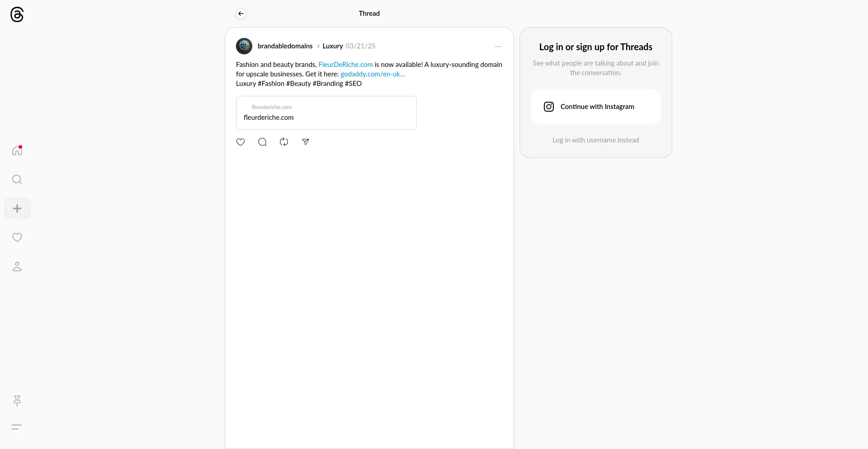868x449 pixels.
Task: Share the post with the send icon
Action: (x=306, y=142)
